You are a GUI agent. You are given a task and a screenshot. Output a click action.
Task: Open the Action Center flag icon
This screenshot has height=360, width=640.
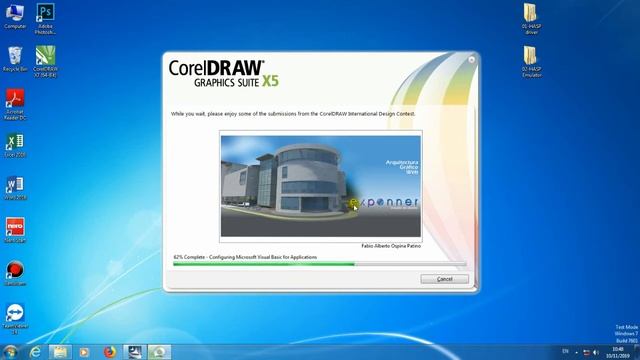click(587, 352)
